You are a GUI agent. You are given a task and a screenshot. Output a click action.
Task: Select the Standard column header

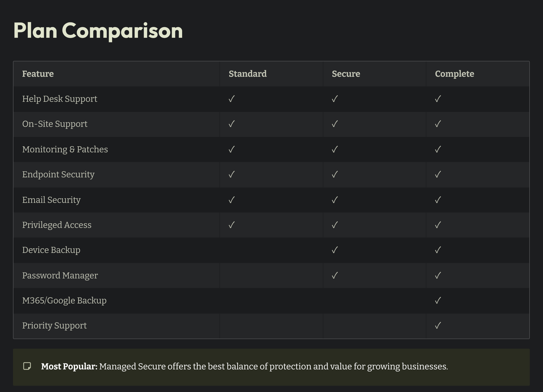[248, 74]
